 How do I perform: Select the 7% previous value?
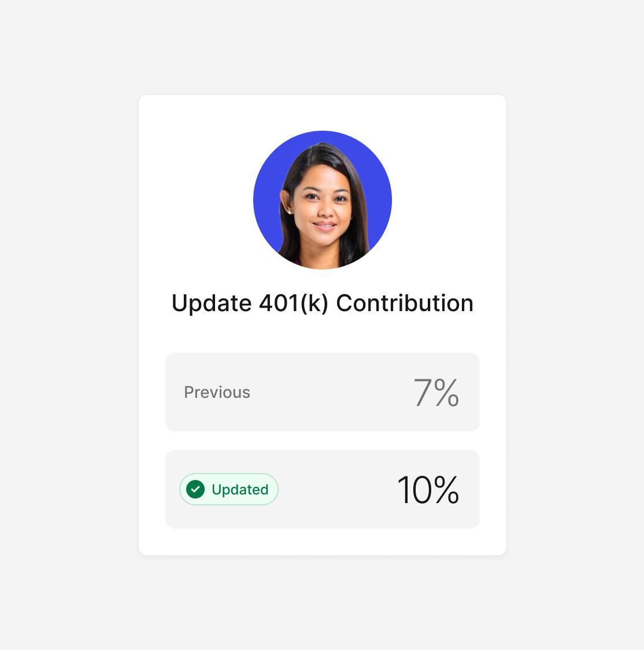(436, 392)
